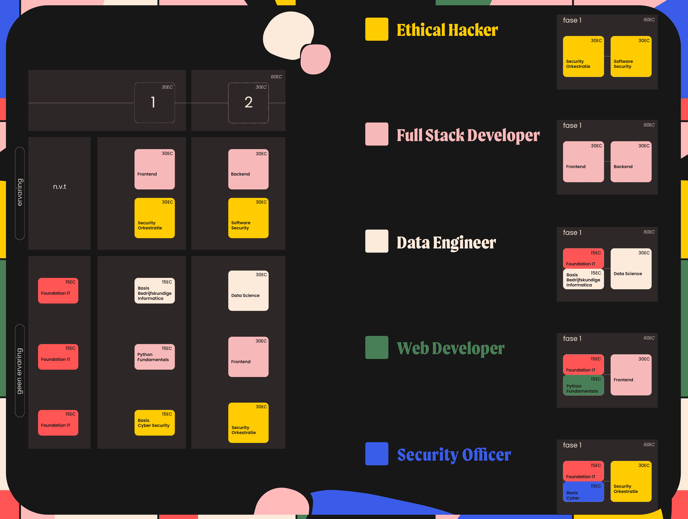Open the Backend card in the main grid
Image resolution: width=688 pixels, height=519 pixels.
pos(248,169)
